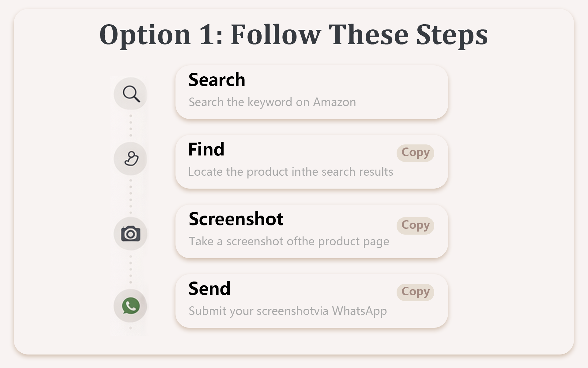Click dotted connector between search and find icons
The width and height of the screenshot is (588, 368).
tap(131, 126)
